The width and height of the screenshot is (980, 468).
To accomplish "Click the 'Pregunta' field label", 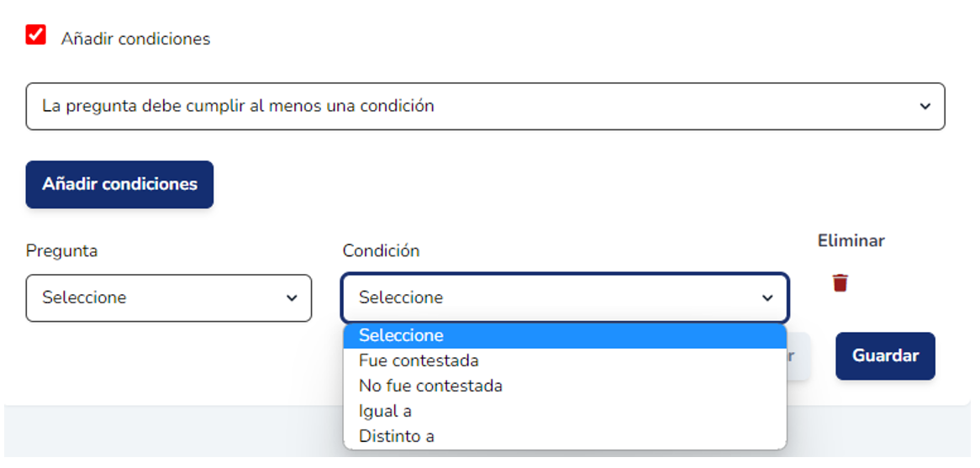I will tap(61, 250).
